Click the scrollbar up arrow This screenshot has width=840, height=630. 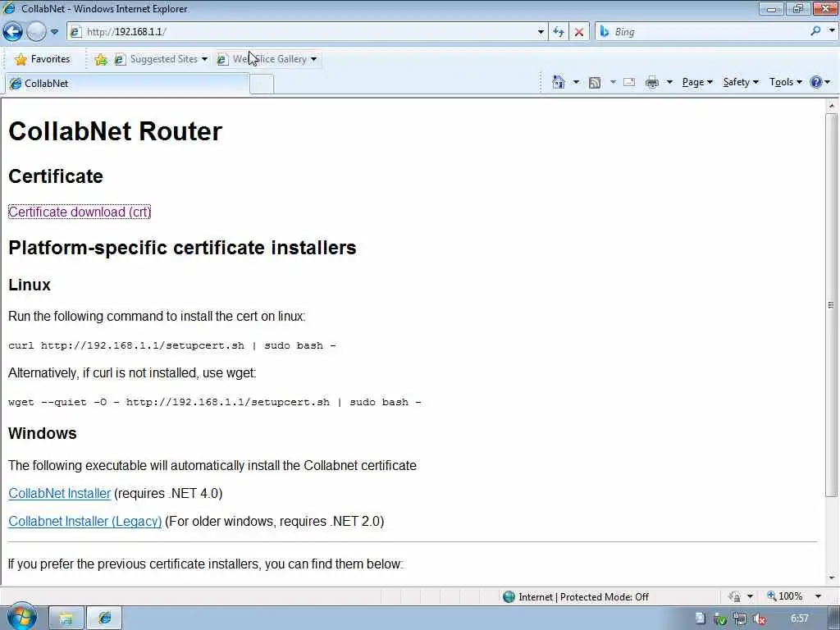click(832, 106)
